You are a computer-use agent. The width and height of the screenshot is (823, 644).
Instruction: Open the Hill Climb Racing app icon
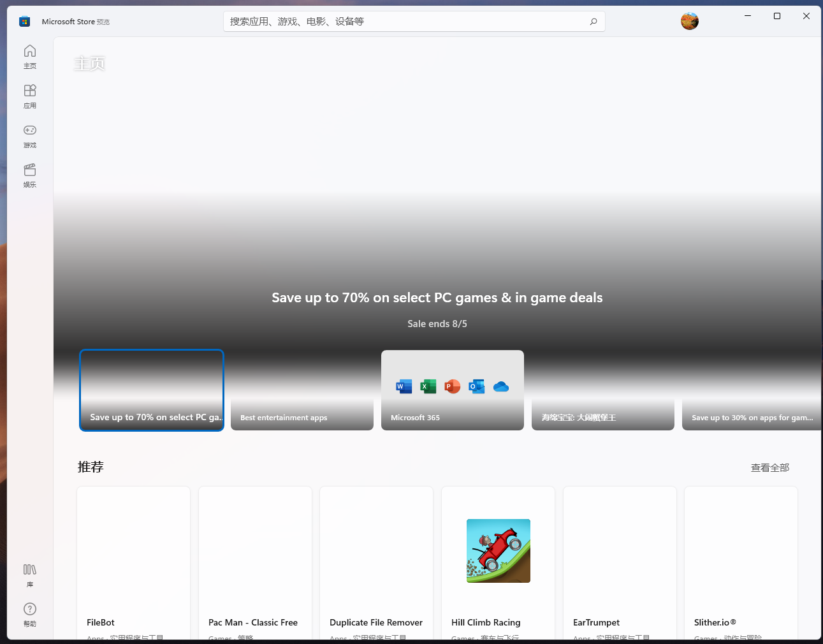(x=499, y=551)
